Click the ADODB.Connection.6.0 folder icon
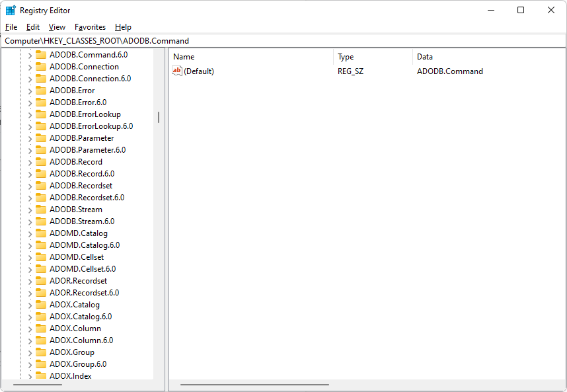The width and height of the screenshot is (567, 392). pos(41,79)
